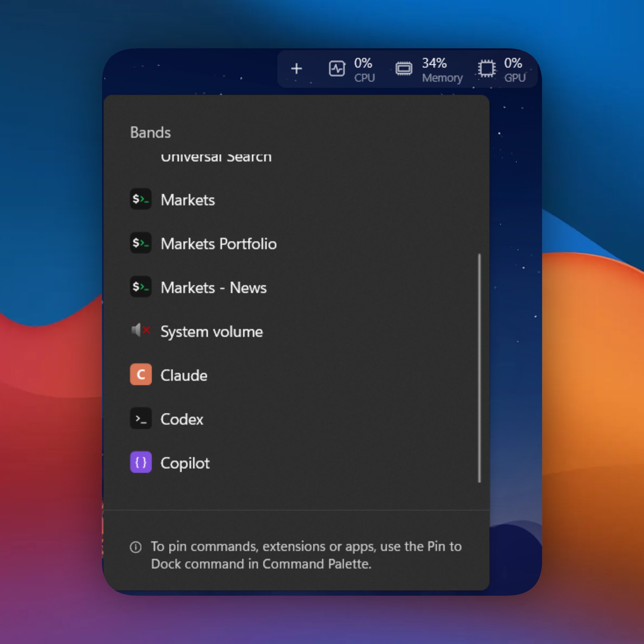
Task: Click the Bands section heading
Action: [150, 132]
